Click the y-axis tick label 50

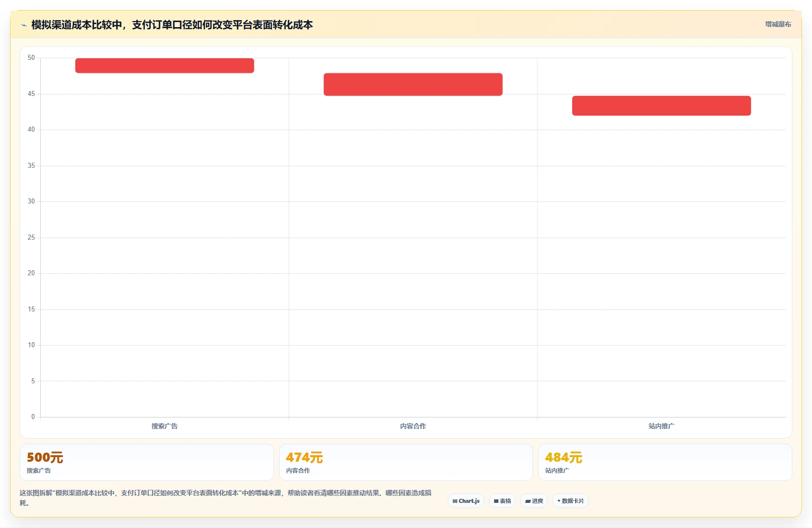click(x=31, y=58)
